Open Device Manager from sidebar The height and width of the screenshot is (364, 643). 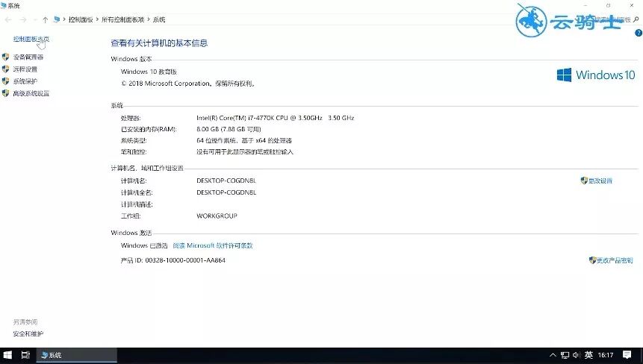(28, 57)
